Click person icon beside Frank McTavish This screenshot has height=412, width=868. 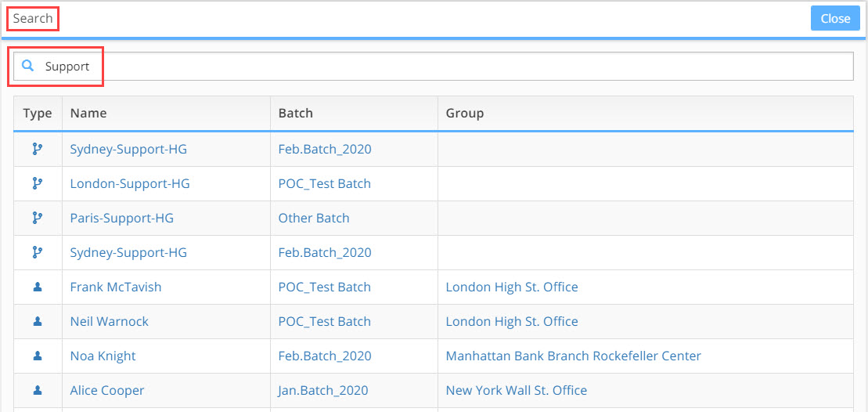38,287
